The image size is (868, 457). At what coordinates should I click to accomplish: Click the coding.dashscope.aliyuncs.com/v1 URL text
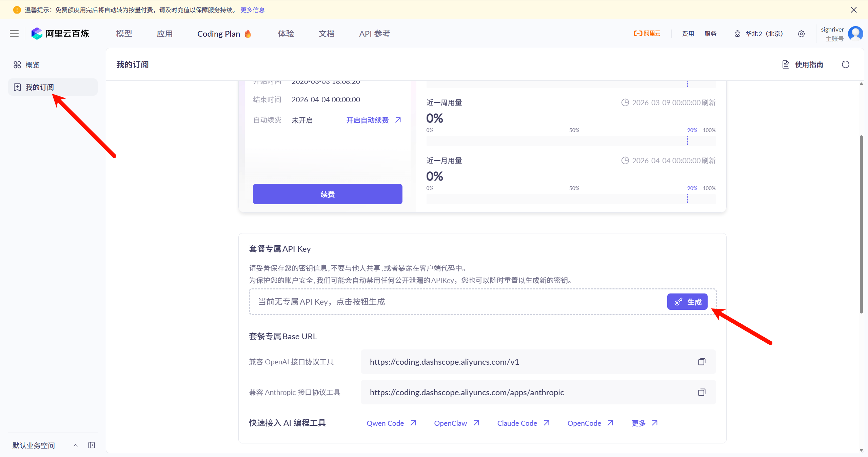pos(445,362)
